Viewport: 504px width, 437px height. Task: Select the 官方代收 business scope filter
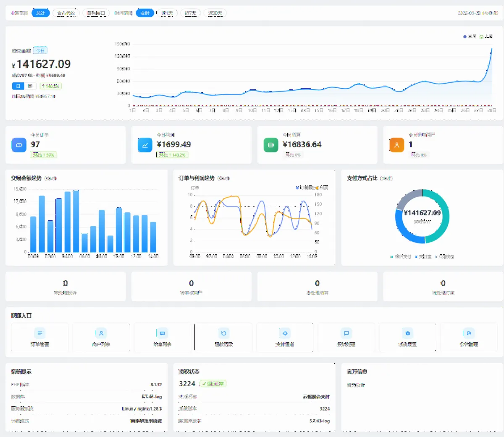pos(66,13)
